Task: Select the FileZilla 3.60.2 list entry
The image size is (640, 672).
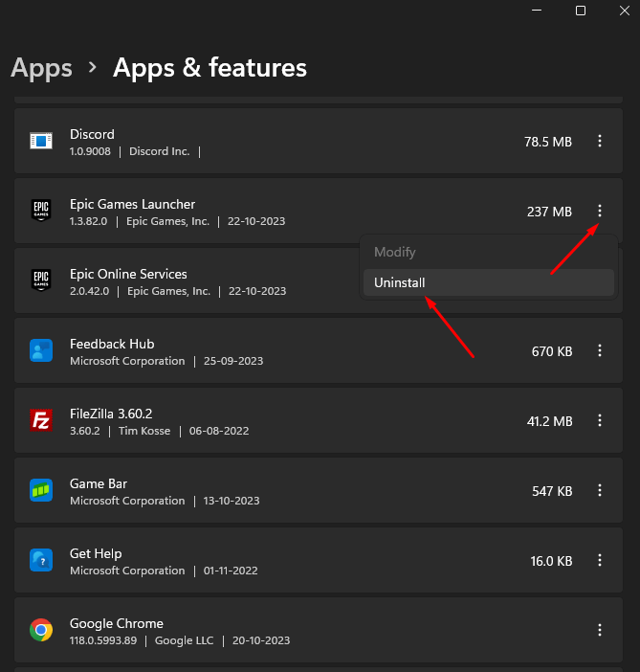Action: [x=287, y=421]
